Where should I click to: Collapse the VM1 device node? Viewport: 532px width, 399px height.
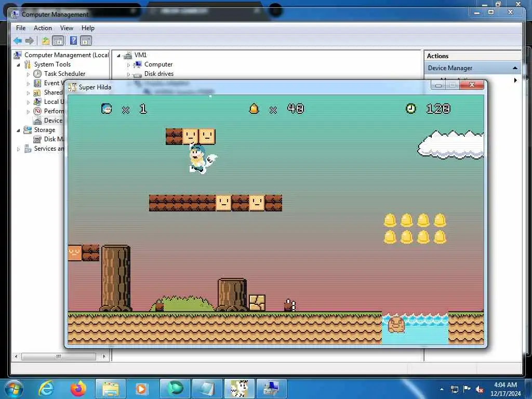pyautogui.click(x=118, y=56)
